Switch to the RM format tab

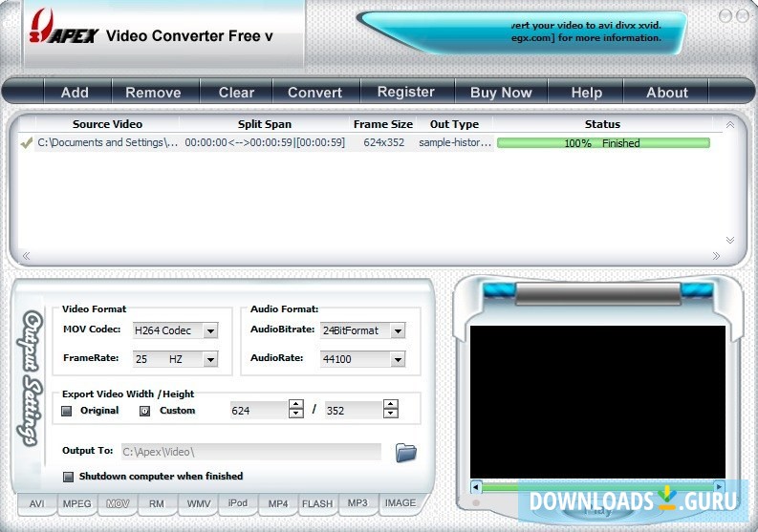click(157, 503)
